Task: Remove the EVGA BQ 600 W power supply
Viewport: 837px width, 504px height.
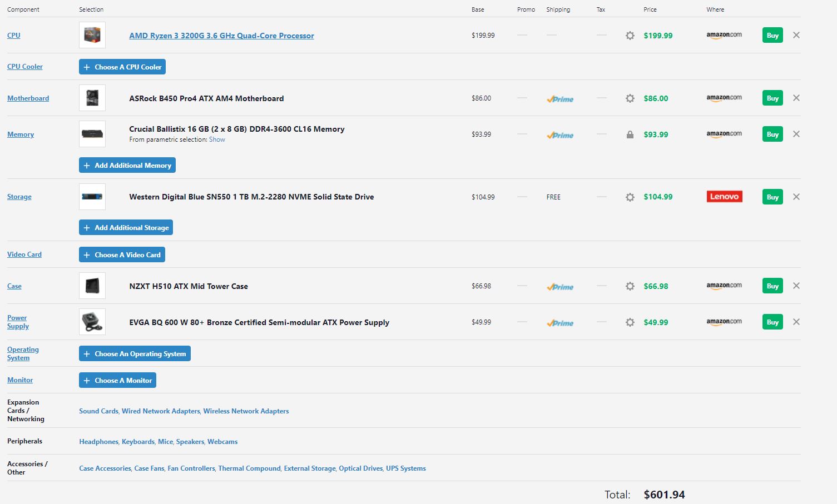Action: 796,322
